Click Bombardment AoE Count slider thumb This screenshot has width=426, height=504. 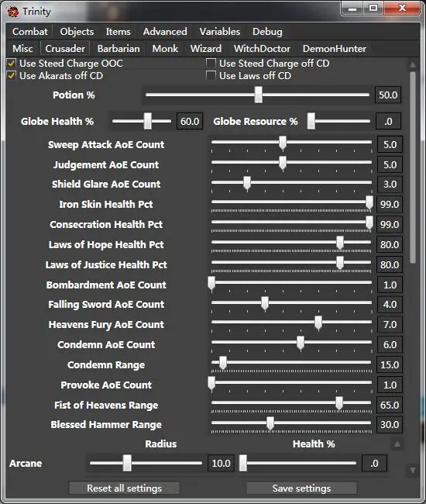click(211, 284)
